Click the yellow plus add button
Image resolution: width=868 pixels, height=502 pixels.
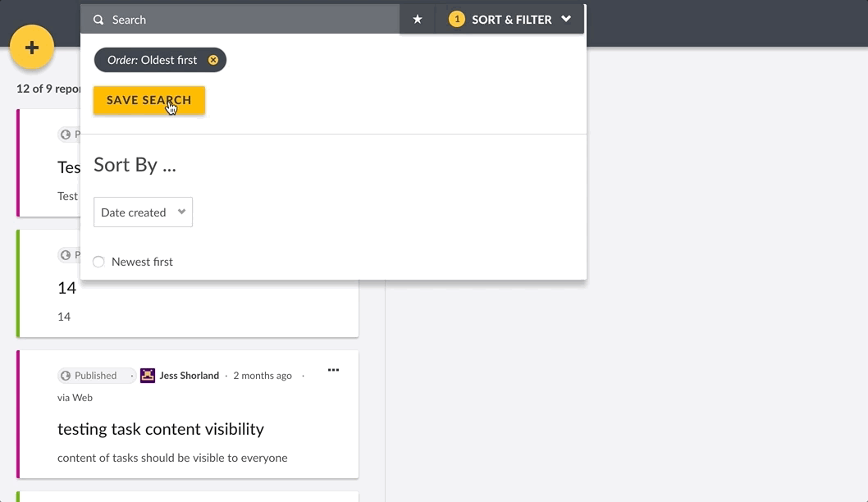31,47
